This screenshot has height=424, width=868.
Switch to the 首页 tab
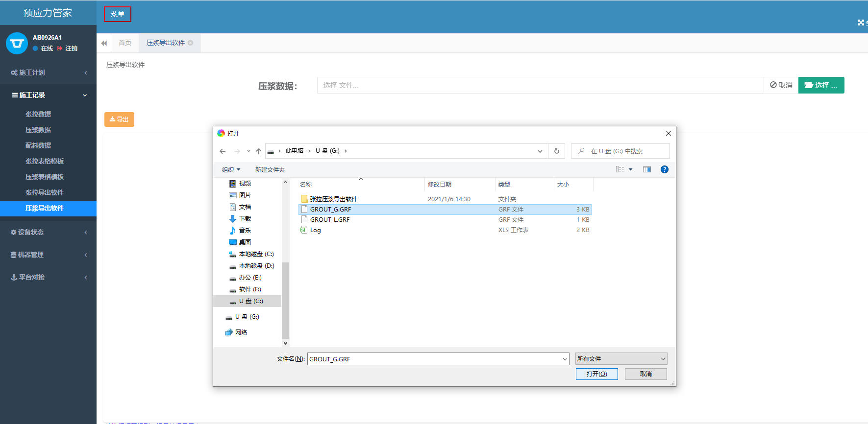(125, 43)
